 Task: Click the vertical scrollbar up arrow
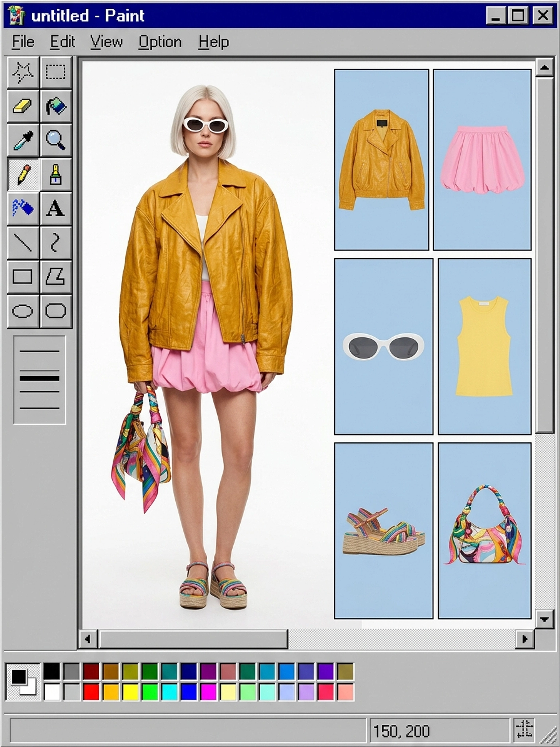tap(544, 67)
